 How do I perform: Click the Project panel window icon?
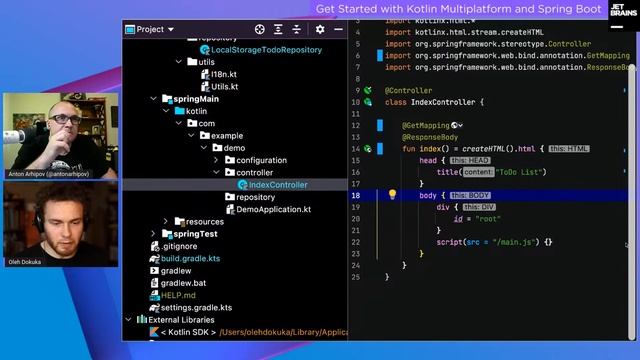pos(130,29)
